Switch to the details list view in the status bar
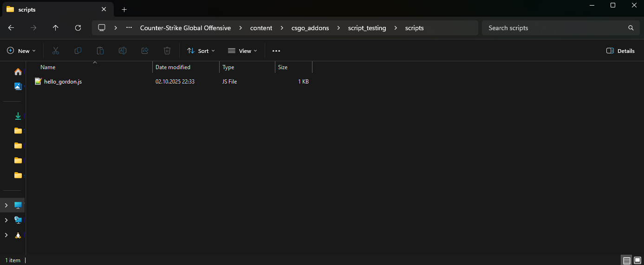 pyautogui.click(x=626, y=260)
